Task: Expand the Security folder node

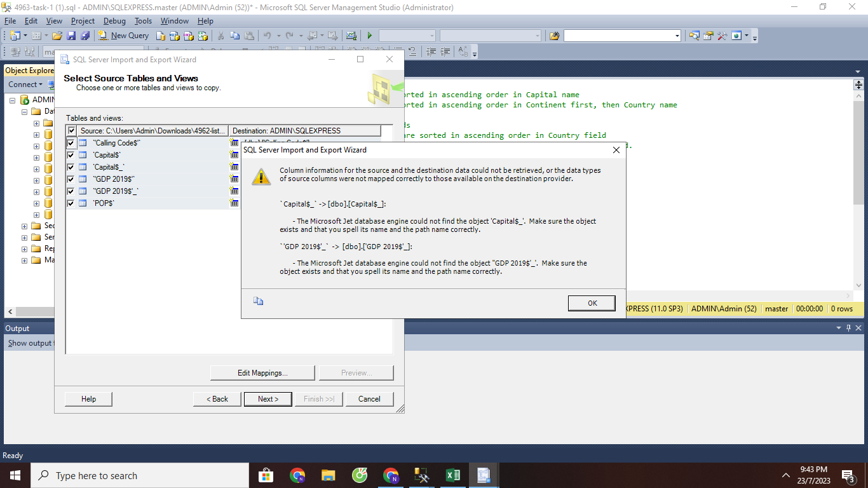Action: [x=25, y=226]
